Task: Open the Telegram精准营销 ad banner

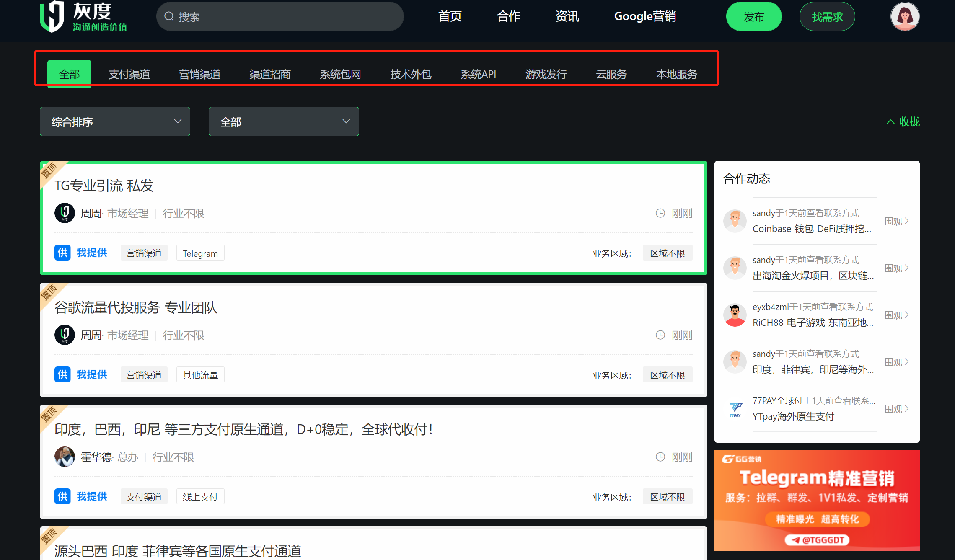Action: coord(817,500)
